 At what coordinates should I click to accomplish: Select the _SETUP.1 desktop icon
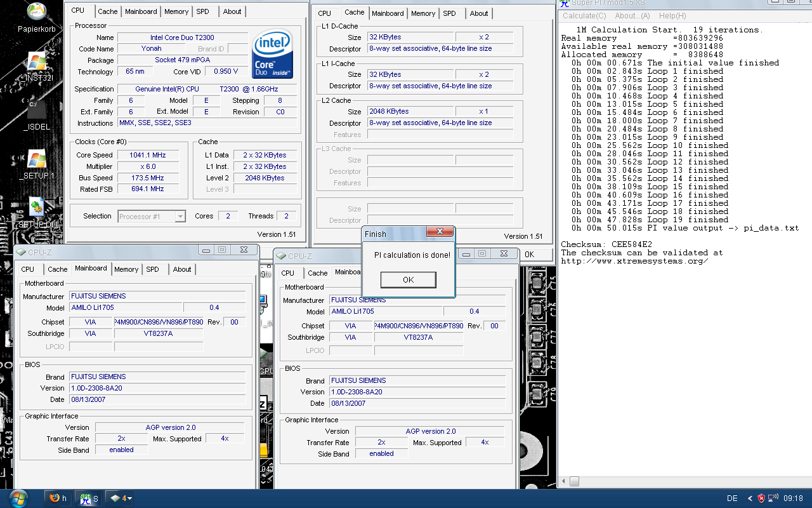pos(36,165)
